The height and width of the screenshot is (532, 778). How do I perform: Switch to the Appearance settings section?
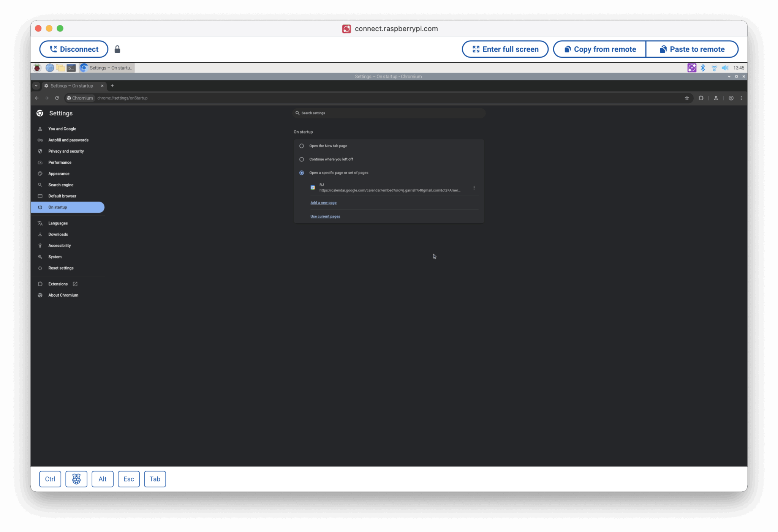tap(59, 174)
